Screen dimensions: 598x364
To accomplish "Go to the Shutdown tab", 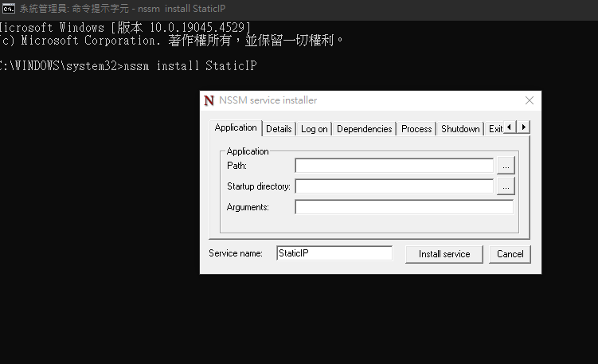I will pos(460,129).
